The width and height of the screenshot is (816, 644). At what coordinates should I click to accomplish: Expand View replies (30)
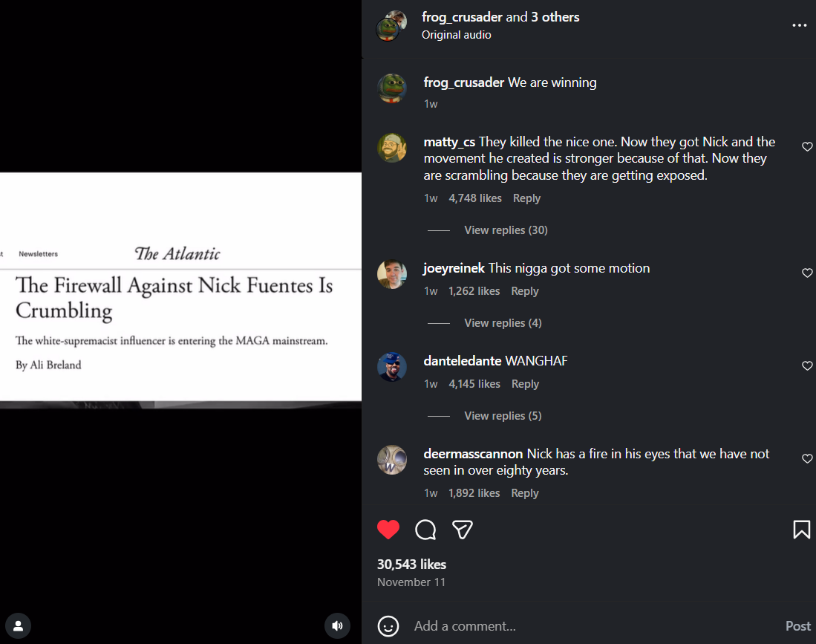pos(506,230)
